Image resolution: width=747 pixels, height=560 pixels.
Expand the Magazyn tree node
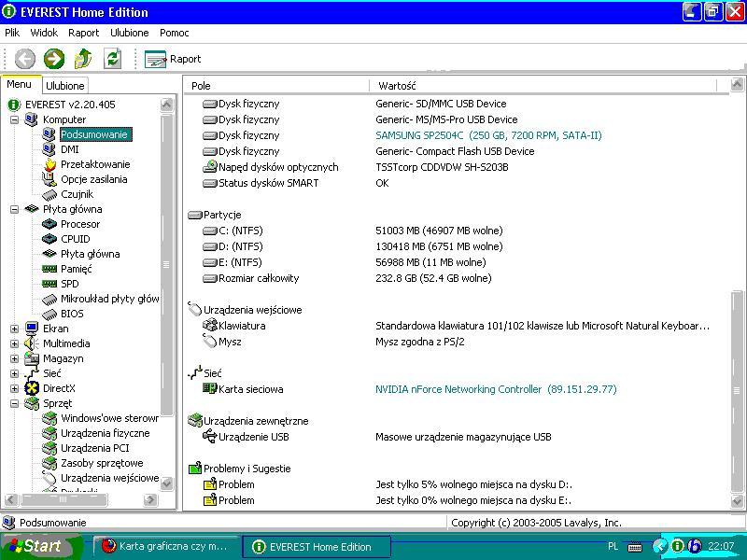(x=15, y=358)
